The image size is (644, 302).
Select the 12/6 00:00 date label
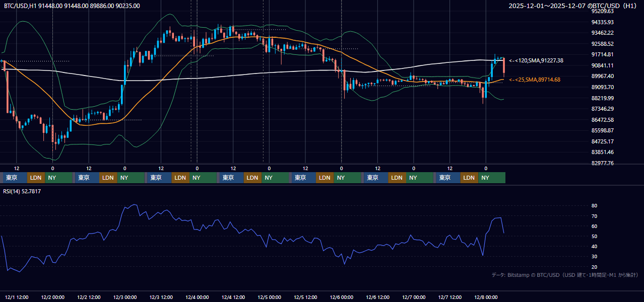342,297
